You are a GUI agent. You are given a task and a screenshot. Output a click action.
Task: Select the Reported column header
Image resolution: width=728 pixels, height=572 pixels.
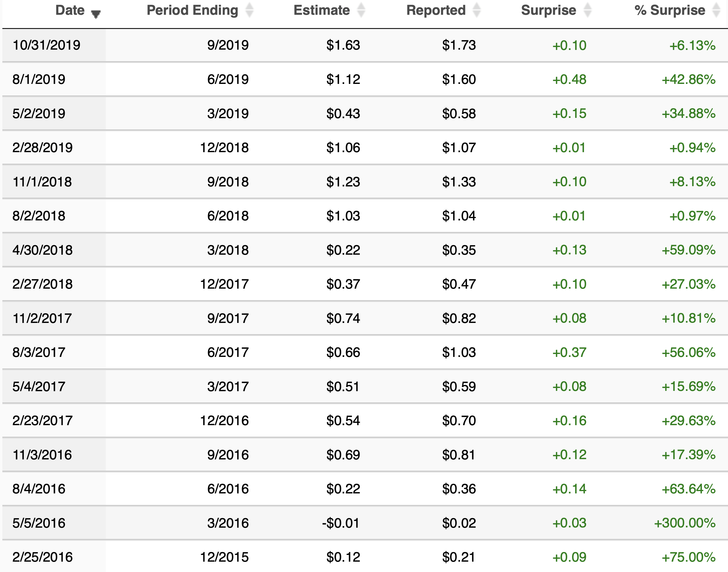[436, 10]
